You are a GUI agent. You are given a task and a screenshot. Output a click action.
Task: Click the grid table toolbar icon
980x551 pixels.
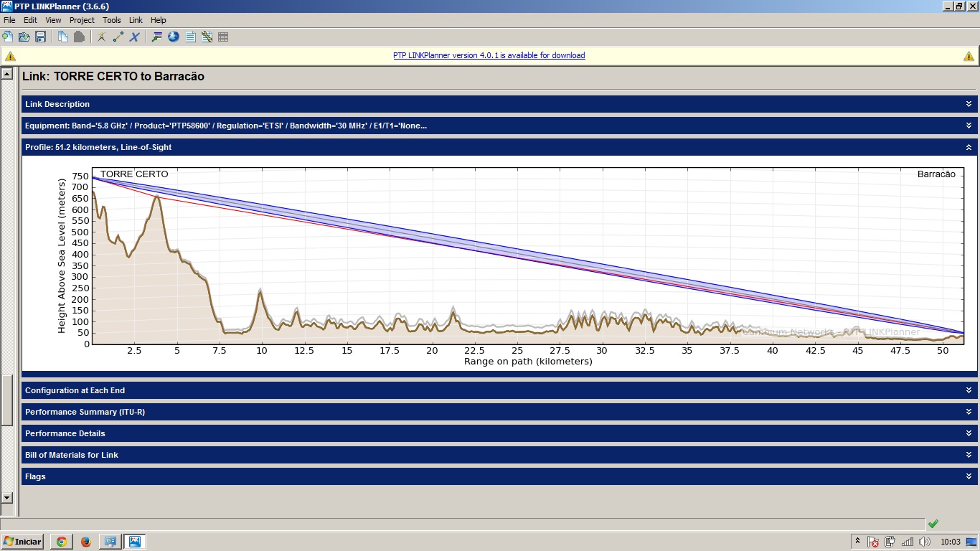[x=223, y=37]
